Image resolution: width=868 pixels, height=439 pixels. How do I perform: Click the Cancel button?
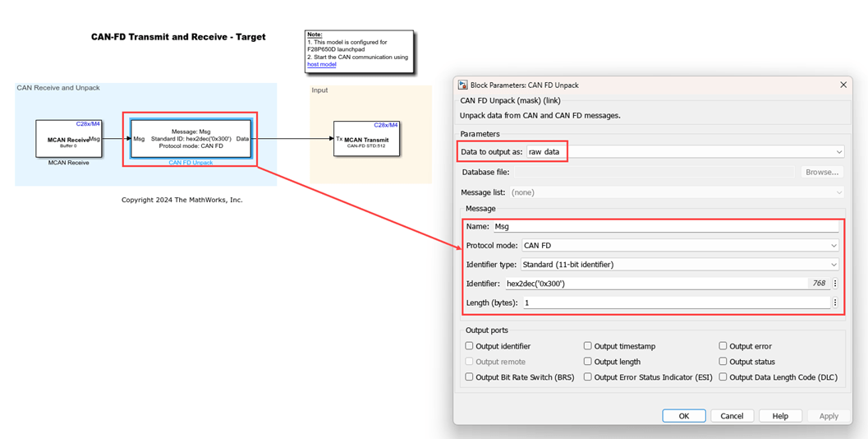[731, 416]
